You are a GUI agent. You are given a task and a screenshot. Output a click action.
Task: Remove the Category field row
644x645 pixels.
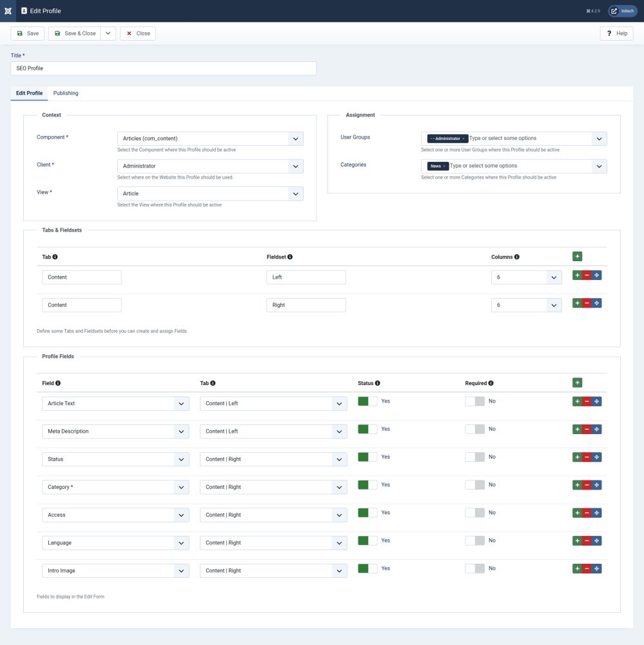587,485
